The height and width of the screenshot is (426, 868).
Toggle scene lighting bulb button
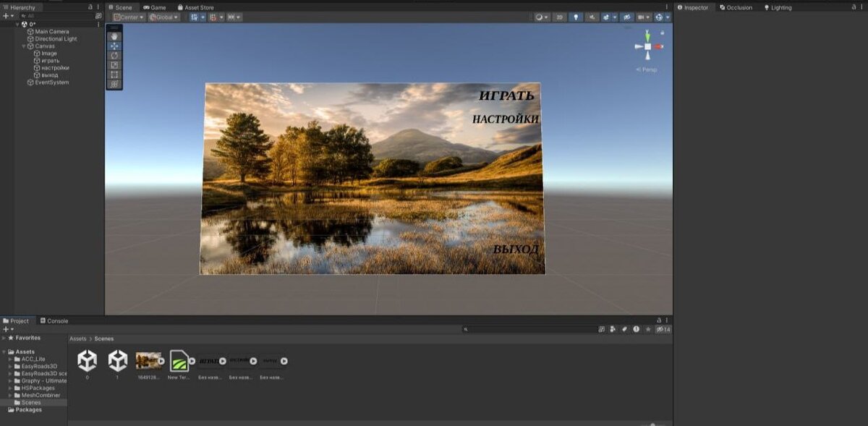[576, 17]
